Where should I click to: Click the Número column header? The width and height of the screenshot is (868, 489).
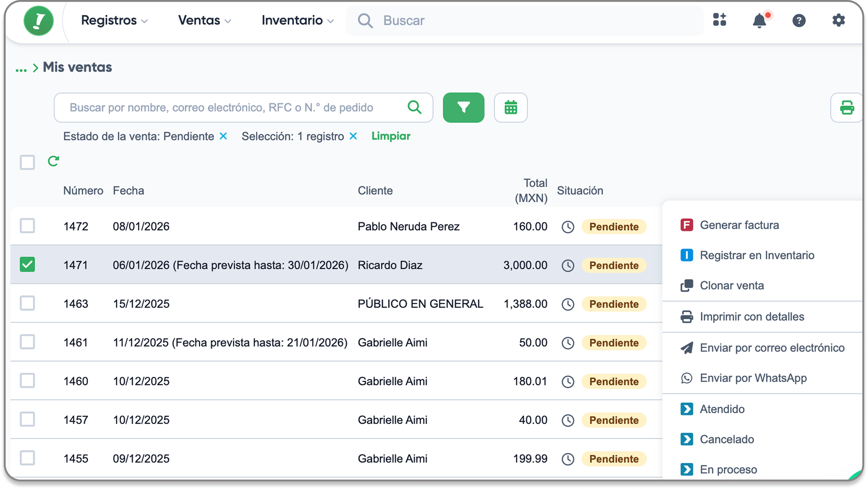click(83, 191)
